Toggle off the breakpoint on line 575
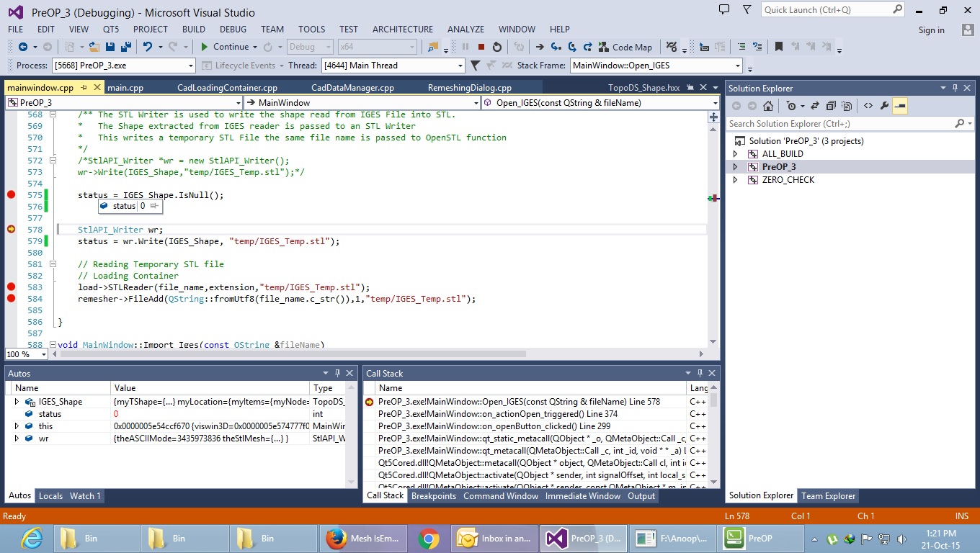Viewport: 980px width, 553px height. click(x=11, y=195)
